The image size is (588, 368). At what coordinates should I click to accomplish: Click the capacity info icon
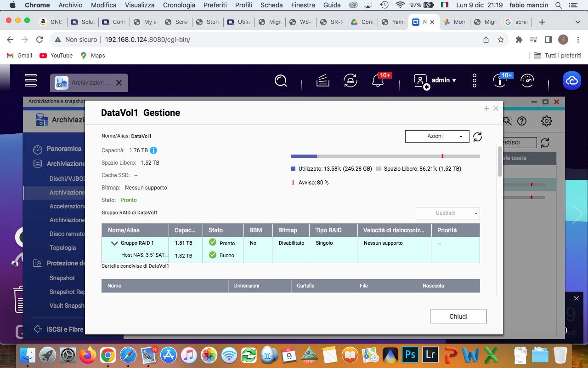pyautogui.click(x=153, y=150)
